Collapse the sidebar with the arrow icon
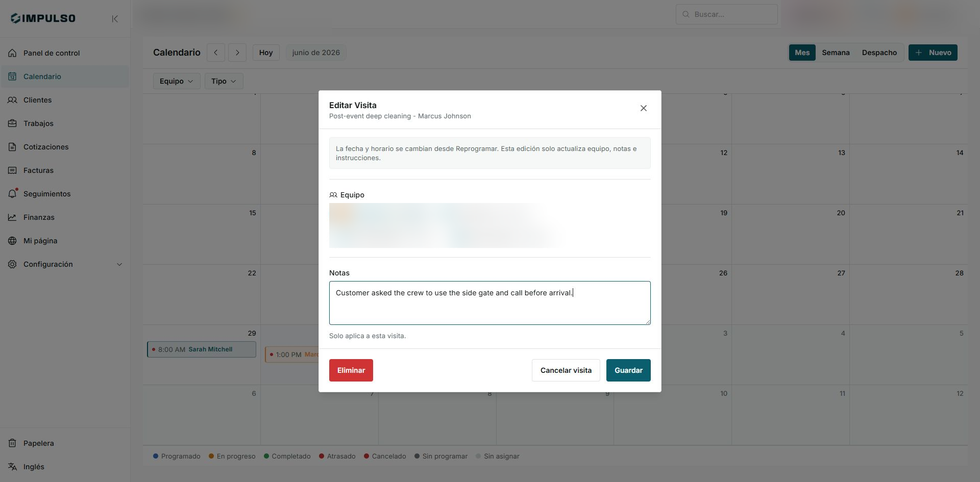The width and height of the screenshot is (980, 482). click(x=115, y=19)
